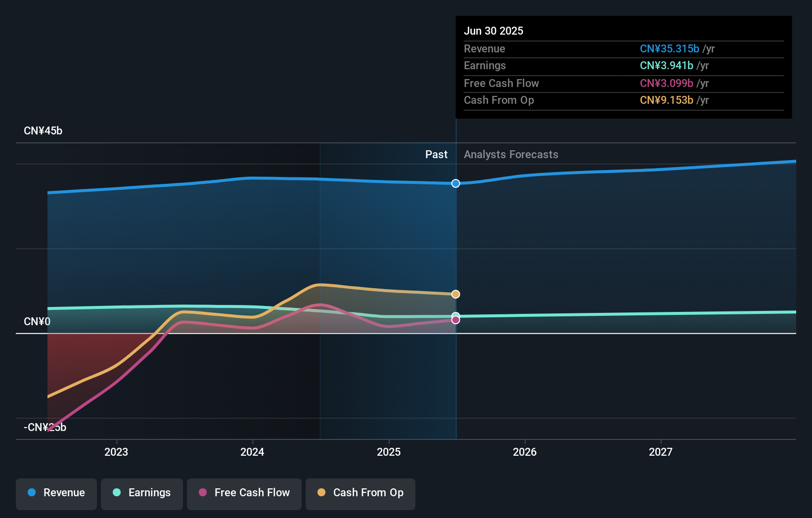812x518 pixels.
Task: Click the teal Earnings data point marker
Action: point(455,315)
